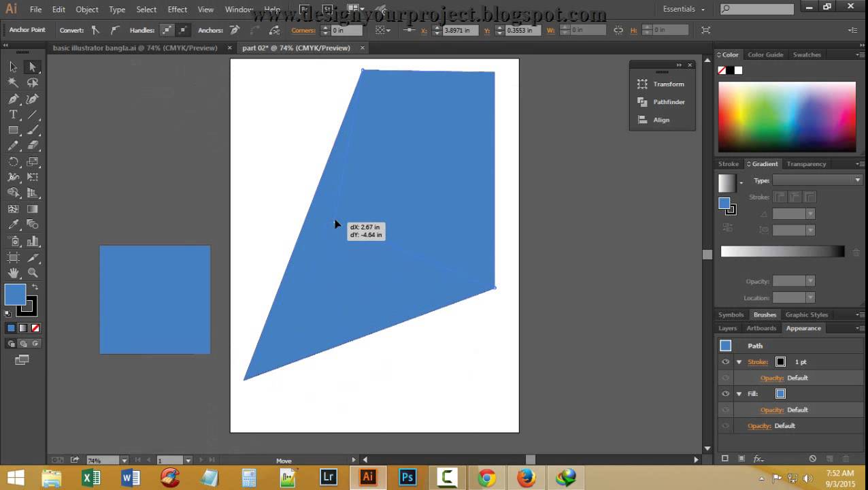Open the File menu
This screenshot has width=868, height=490.
(x=35, y=10)
